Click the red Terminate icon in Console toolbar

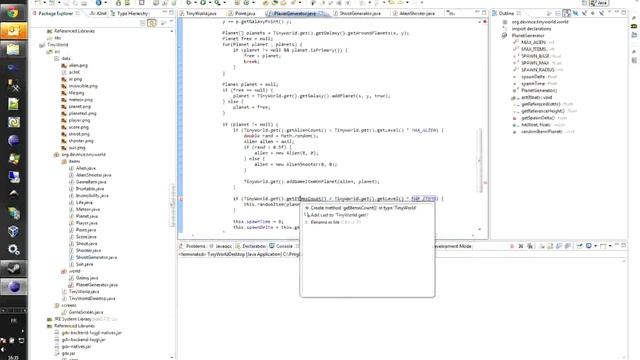(512, 246)
